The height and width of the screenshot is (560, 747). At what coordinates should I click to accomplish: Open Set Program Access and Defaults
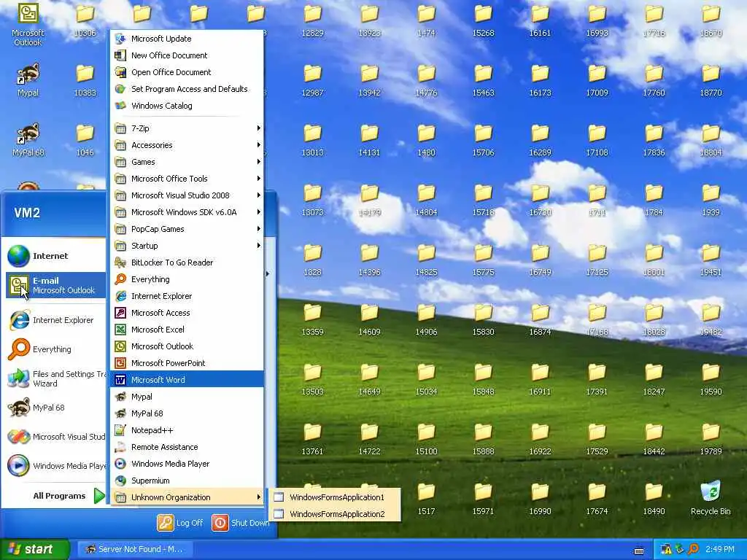click(187, 88)
